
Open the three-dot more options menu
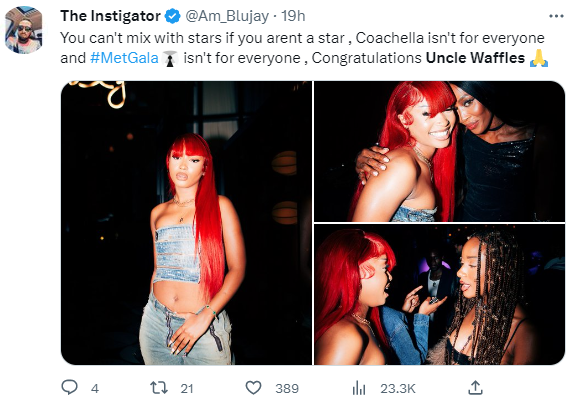tap(556, 16)
